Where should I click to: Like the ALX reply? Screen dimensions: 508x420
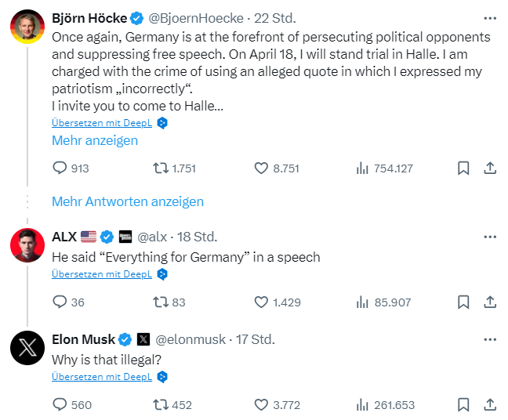tap(263, 302)
